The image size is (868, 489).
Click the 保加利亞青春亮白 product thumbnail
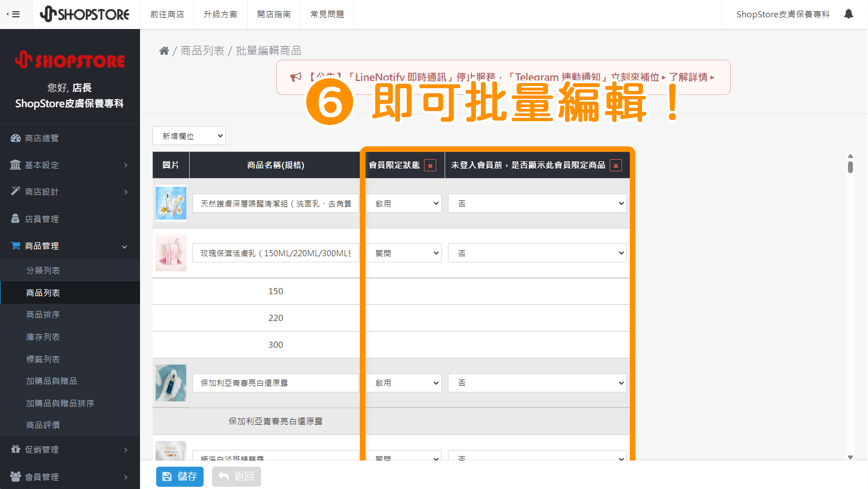171,383
